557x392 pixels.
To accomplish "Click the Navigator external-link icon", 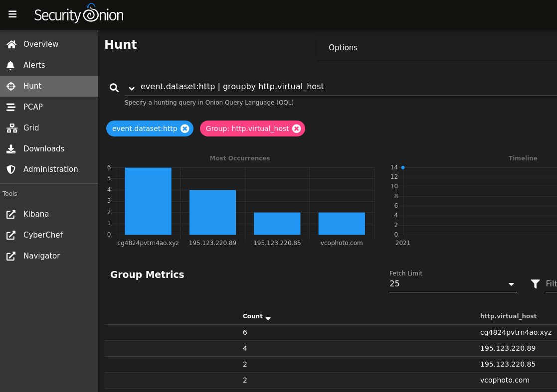I will coord(11,256).
